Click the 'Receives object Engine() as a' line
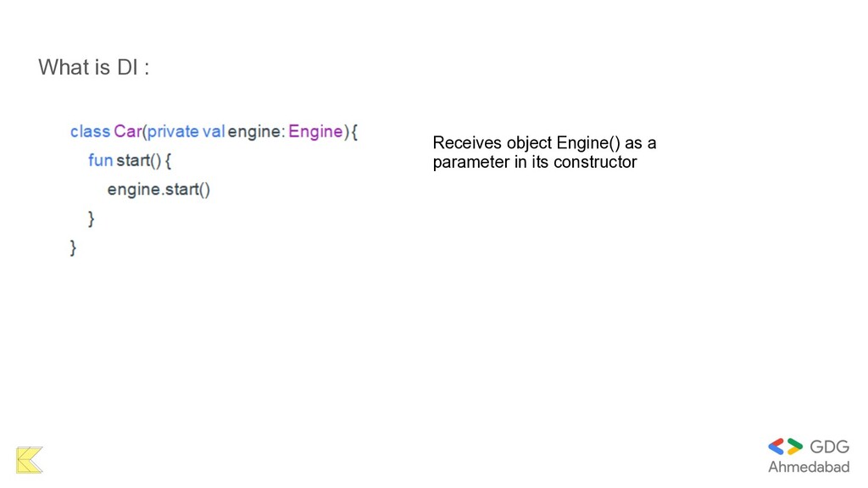Viewport: 868px width, 488px height. pyautogui.click(x=544, y=143)
